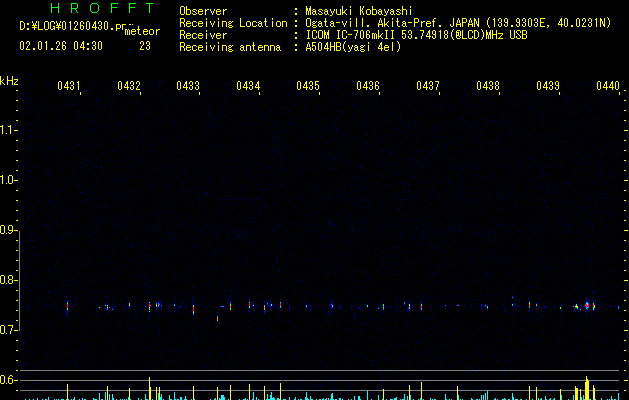Click the gray frequency range bracket on left axis
The image size is (629, 400).
19,280
